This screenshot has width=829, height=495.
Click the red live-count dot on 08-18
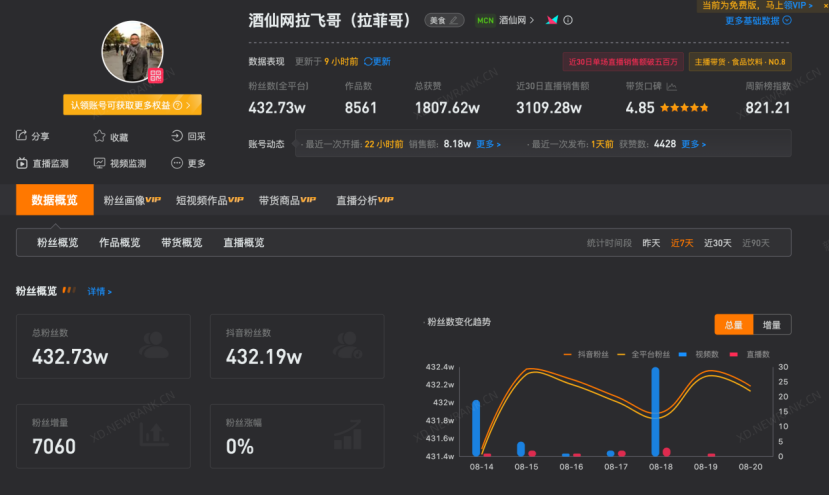point(667,452)
